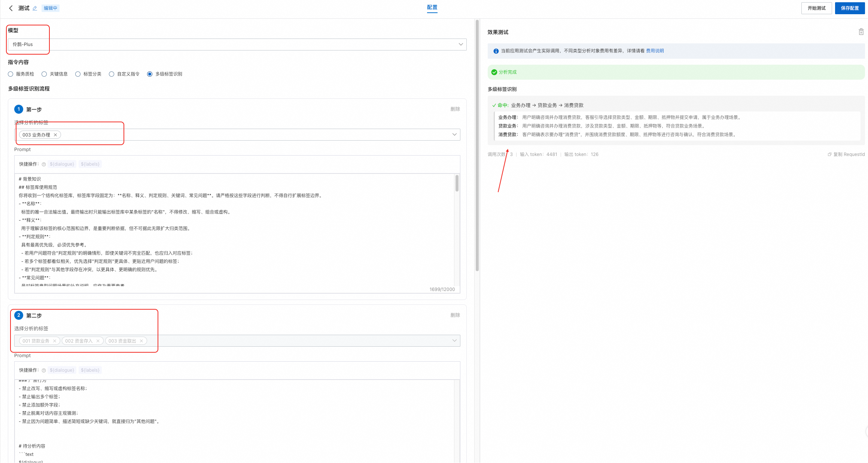Click the 开始测试 button
This screenshot has height=463, width=868.
[816, 8]
